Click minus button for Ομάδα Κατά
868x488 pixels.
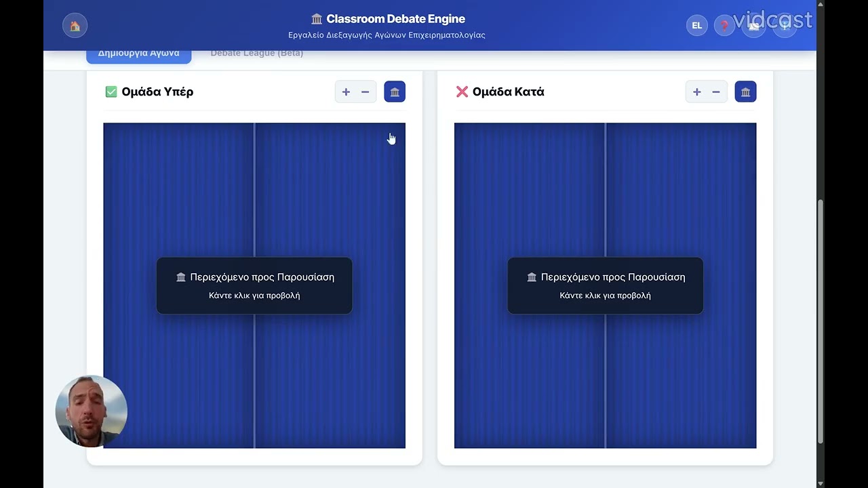tap(716, 91)
